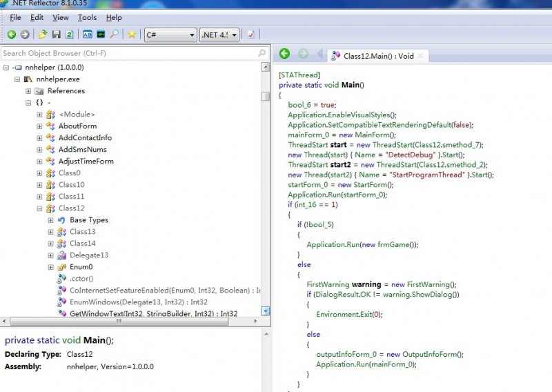Click the blue AB toolbar icon
Image resolution: width=552 pixels, height=392 pixels.
[x=88, y=35]
